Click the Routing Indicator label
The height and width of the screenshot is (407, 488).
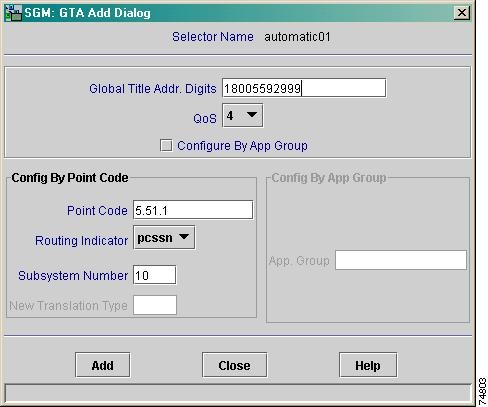81,240
